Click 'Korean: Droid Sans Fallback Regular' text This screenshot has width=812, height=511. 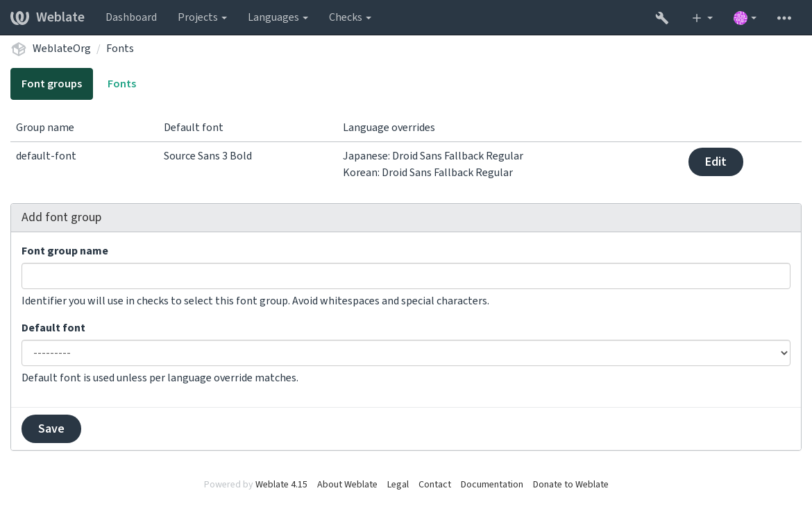[428, 172]
